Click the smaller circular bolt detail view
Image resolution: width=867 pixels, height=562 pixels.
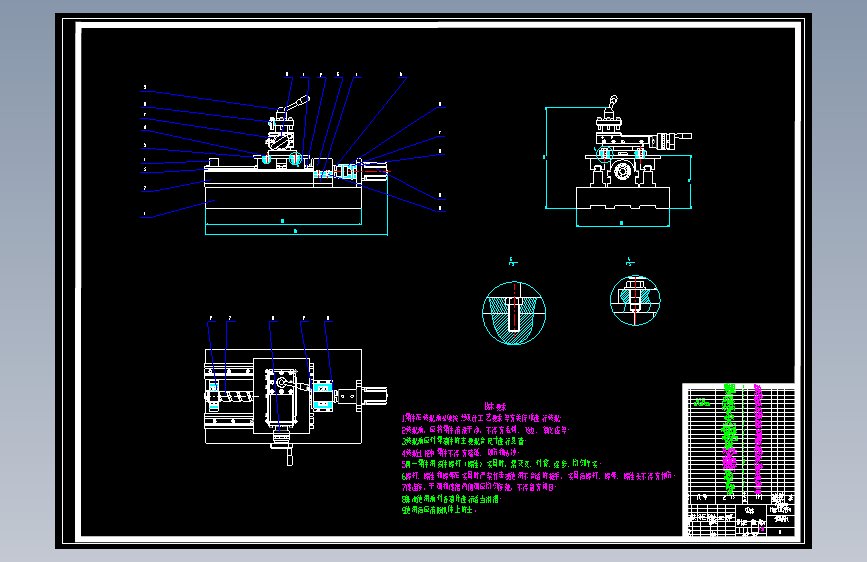635,300
